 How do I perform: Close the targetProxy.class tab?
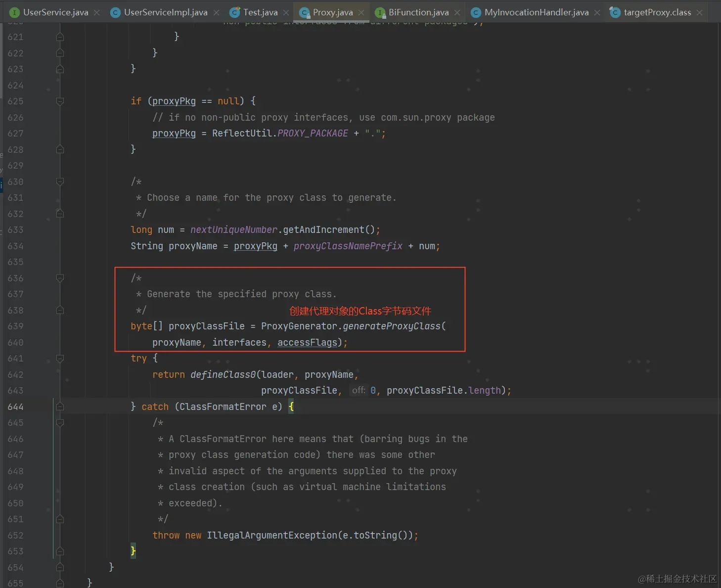[x=700, y=13]
